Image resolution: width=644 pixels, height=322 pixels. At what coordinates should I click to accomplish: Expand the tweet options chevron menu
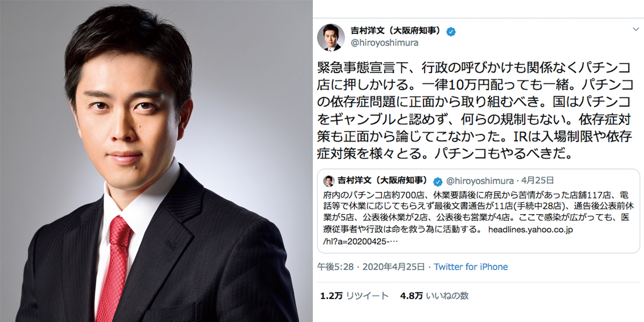point(635,28)
